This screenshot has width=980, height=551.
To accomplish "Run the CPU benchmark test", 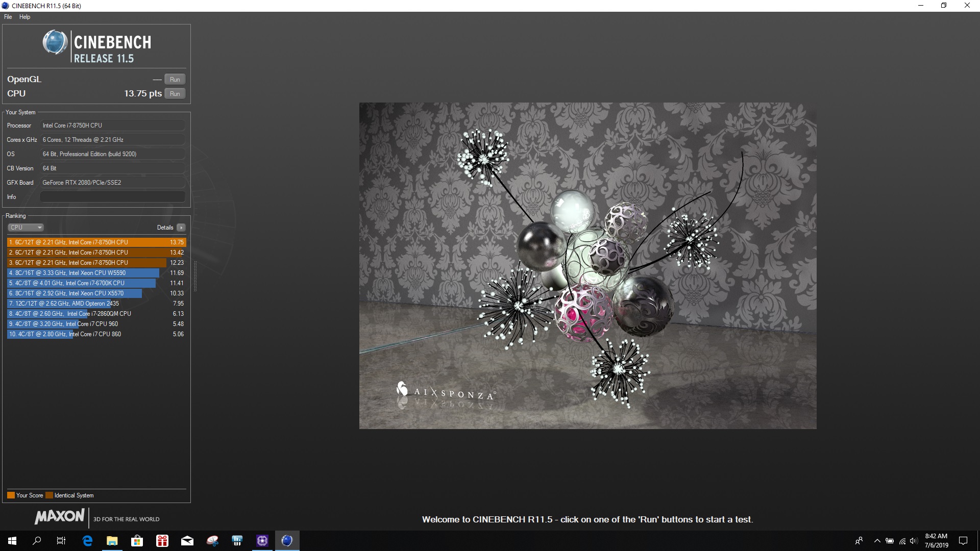I will (175, 93).
